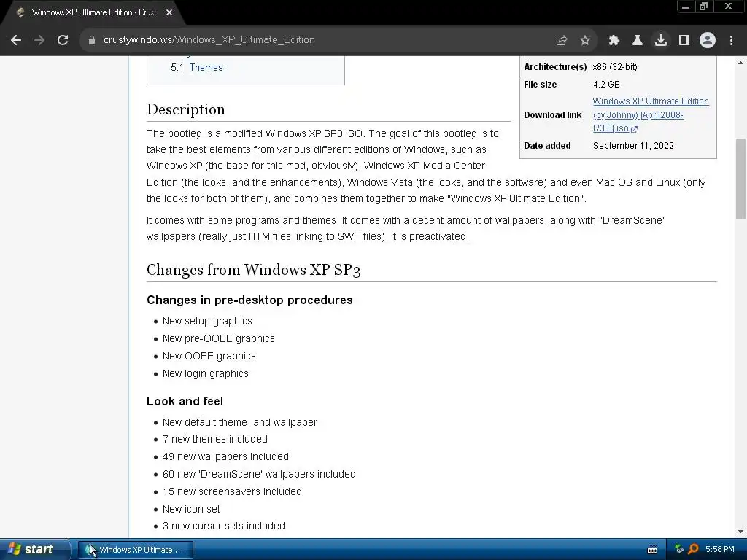This screenshot has height=560, width=747.
Task: Click the 5:58 PM taskbar clock
Action: 720,549
